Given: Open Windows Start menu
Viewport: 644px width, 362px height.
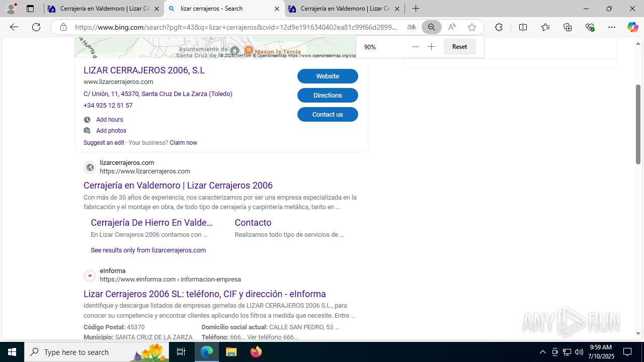Looking at the screenshot, I should tap(12, 352).
